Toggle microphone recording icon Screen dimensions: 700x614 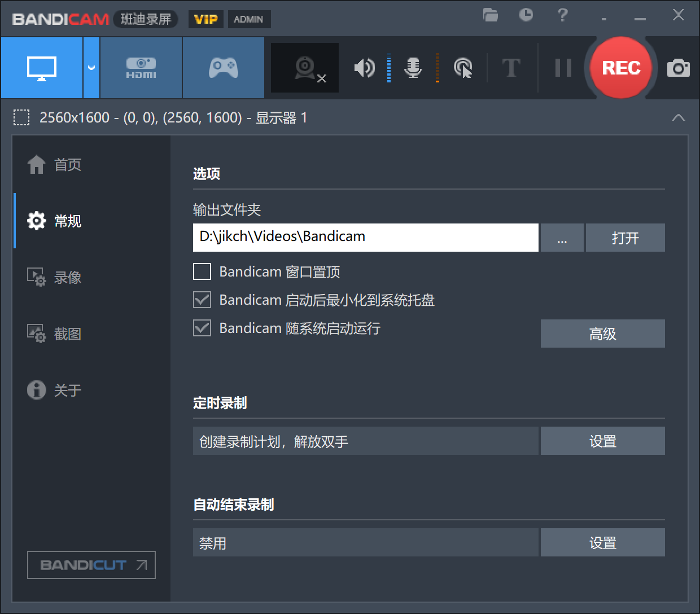[413, 68]
